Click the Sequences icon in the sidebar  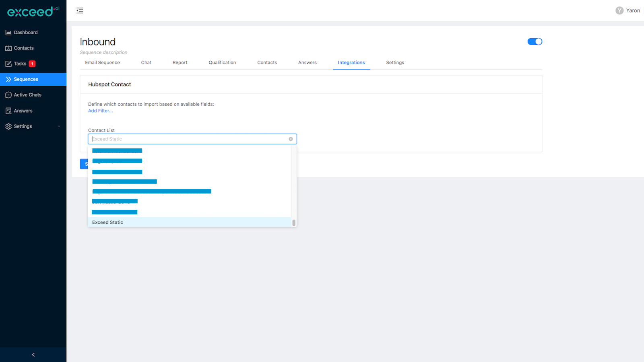tap(8, 79)
